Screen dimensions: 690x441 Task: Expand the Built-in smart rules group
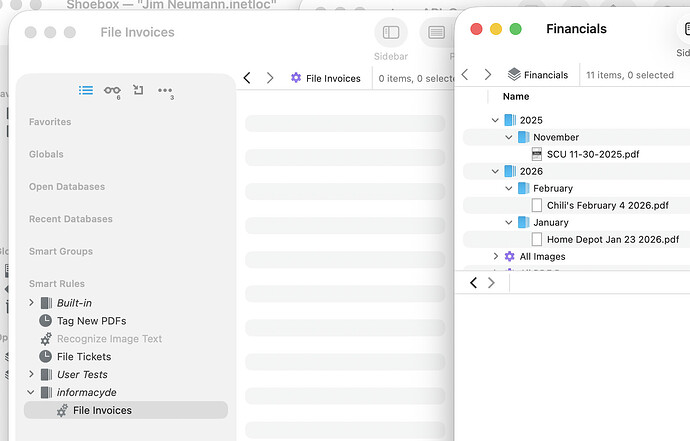(31, 303)
